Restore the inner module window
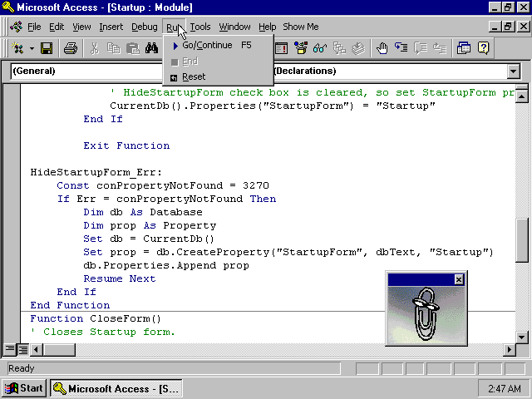The width and height of the screenshot is (532, 399). 508,27
